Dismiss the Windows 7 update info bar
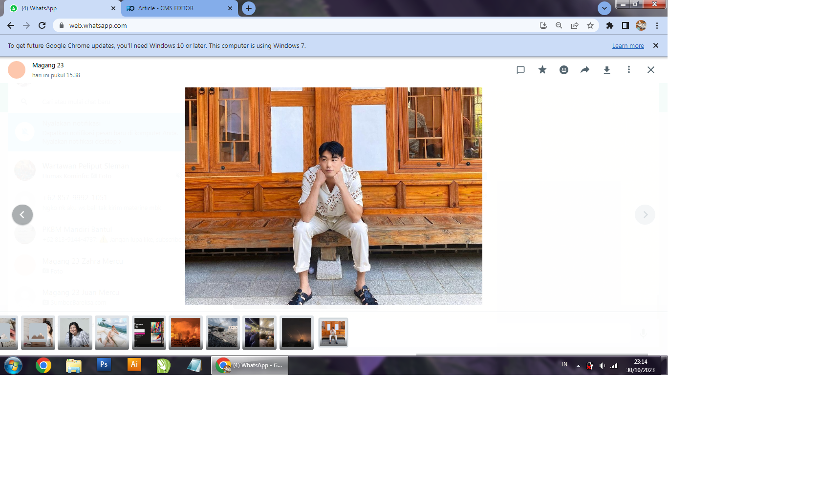Viewport: 820px width, 504px height. pos(656,45)
